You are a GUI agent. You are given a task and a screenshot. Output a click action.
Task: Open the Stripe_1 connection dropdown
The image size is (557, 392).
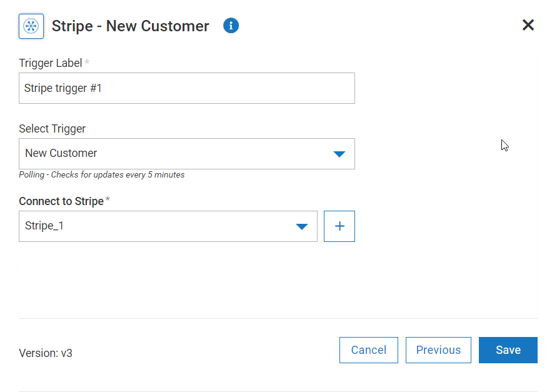point(168,226)
